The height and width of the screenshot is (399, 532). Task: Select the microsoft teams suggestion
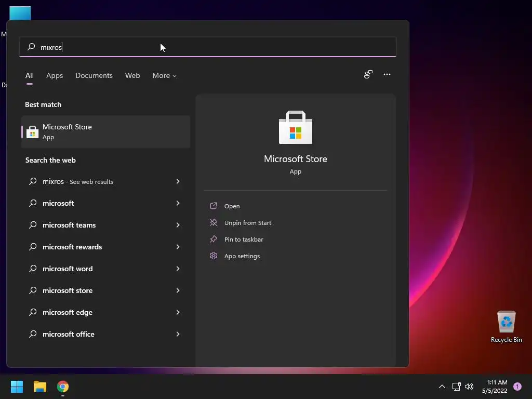(x=105, y=225)
